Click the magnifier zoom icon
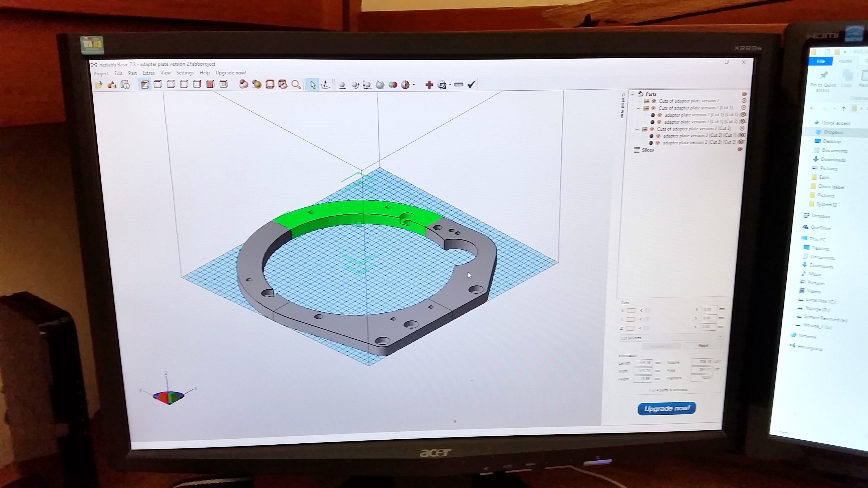The height and width of the screenshot is (488, 868). tap(296, 85)
